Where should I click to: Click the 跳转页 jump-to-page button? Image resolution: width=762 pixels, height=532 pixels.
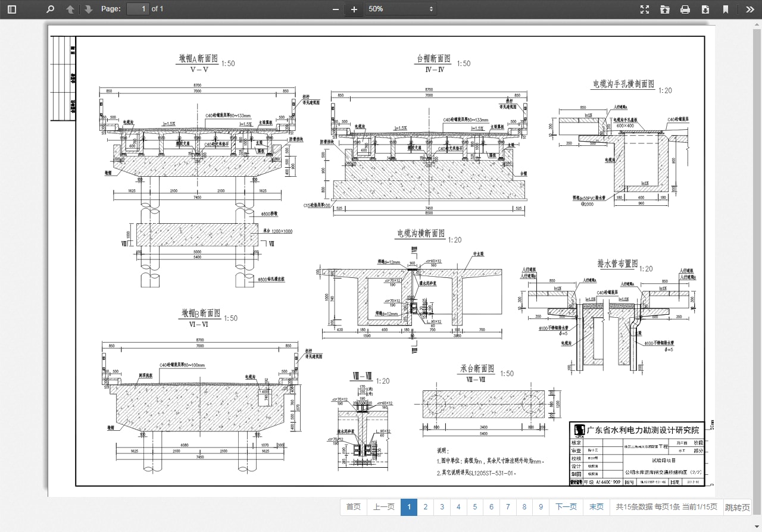[x=738, y=508]
